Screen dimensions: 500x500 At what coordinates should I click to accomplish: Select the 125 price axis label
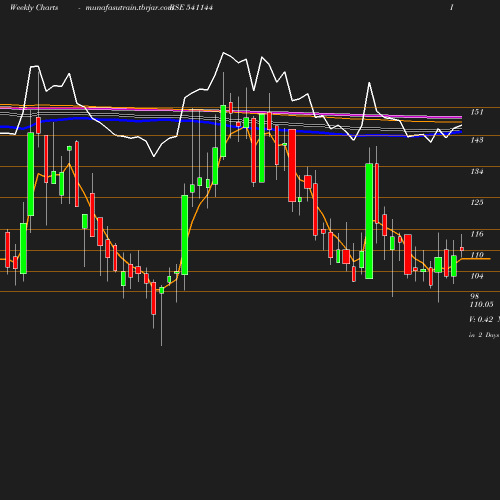pyautogui.click(x=477, y=202)
